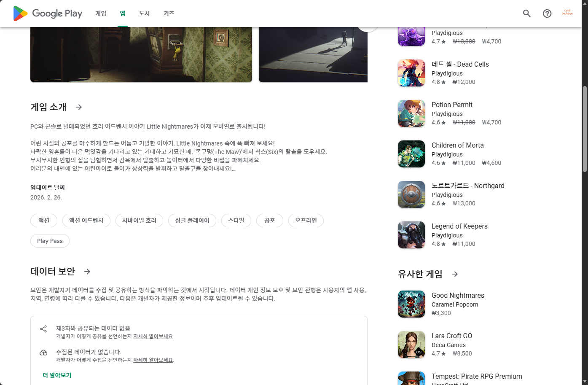Image resolution: width=588 pixels, height=385 pixels.
Task: Select the 서바이벌 호러 tag chip
Action: (x=139, y=221)
